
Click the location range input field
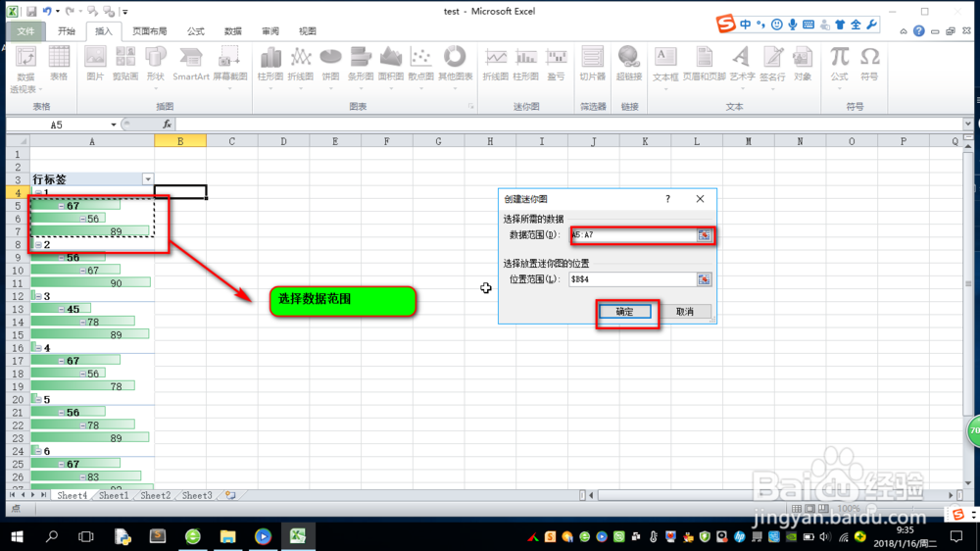point(633,279)
